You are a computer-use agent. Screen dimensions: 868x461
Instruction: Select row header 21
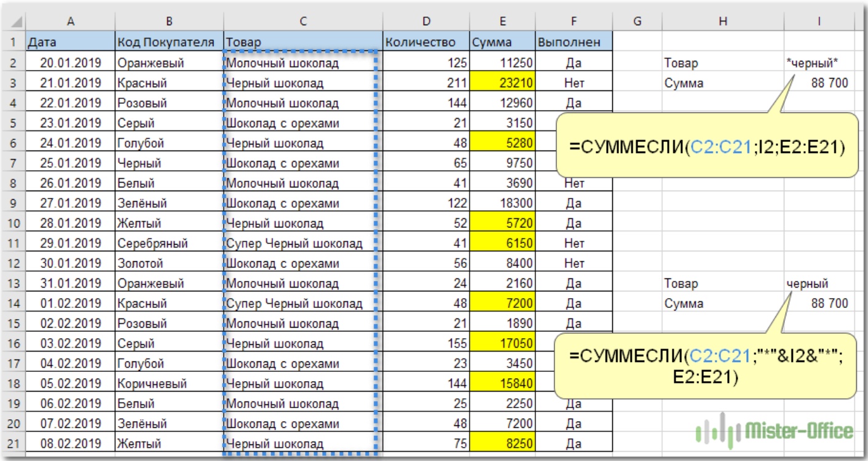click(14, 444)
